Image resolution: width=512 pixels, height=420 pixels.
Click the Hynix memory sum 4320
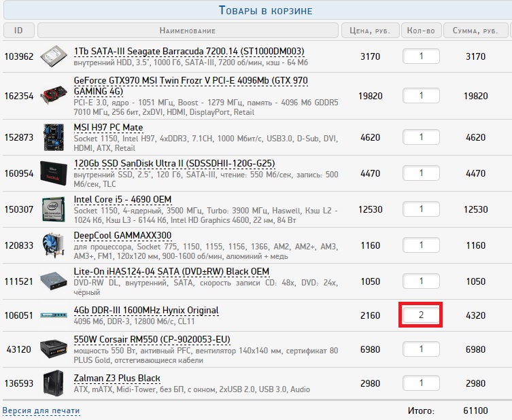pyautogui.click(x=475, y=315)
